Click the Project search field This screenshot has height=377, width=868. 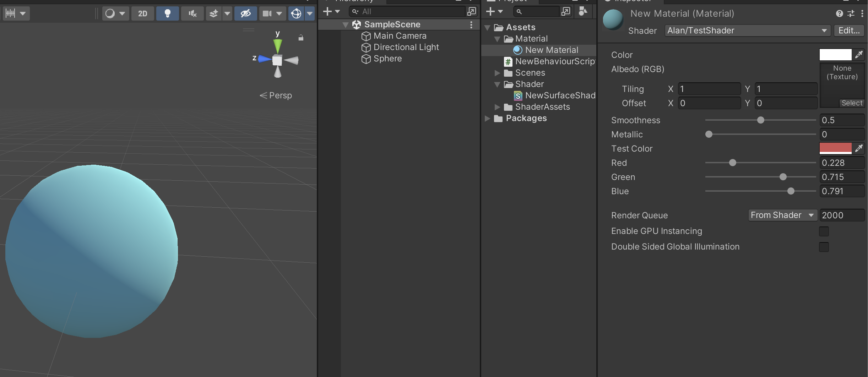pos(536,12)
